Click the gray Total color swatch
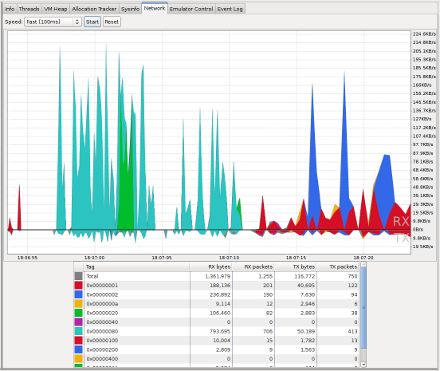 click(x=78, y=276)
